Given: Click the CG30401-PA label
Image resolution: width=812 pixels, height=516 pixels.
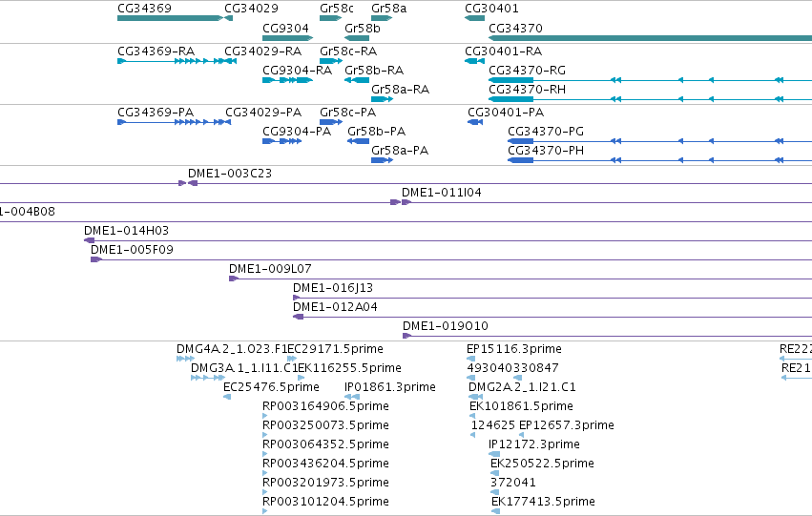Looking at the screenshot, I should (506, 113).
